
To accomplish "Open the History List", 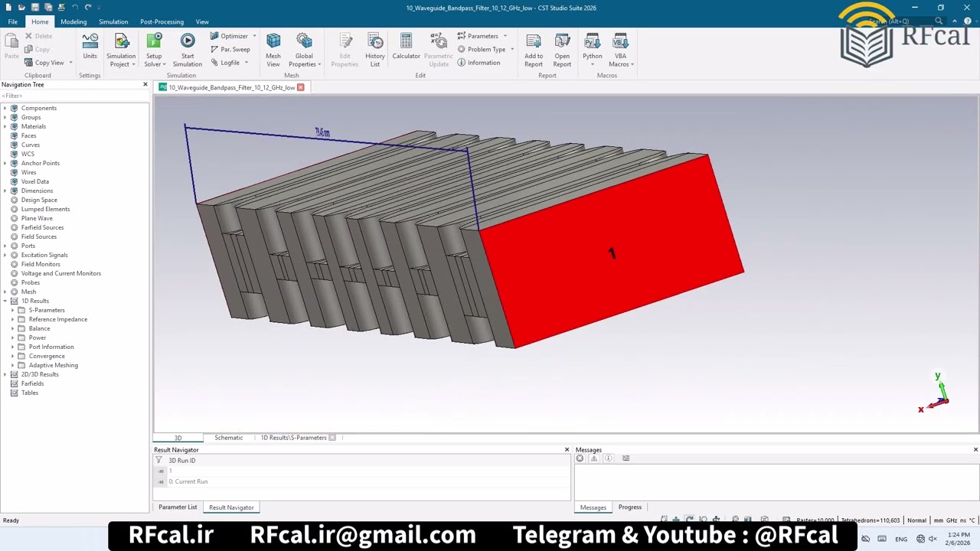I will pos(375,49).
